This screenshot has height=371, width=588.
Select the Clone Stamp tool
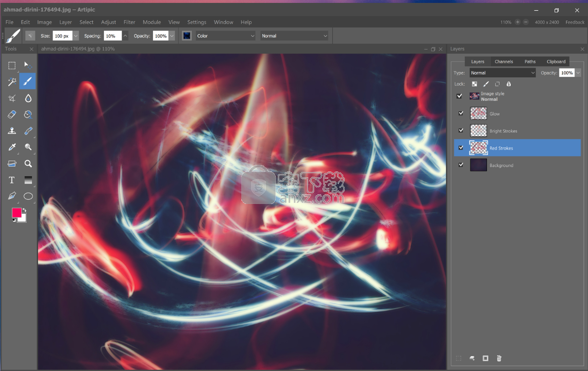coord(12,131)
